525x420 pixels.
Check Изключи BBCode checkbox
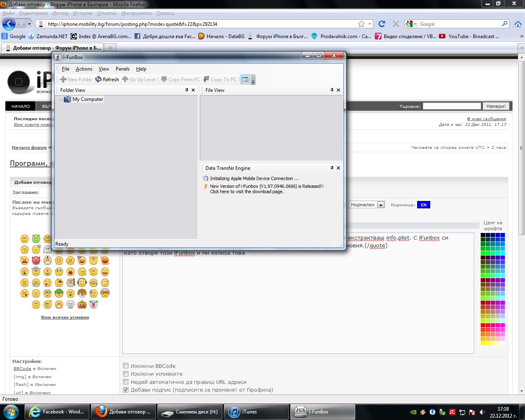pos(126,366)
